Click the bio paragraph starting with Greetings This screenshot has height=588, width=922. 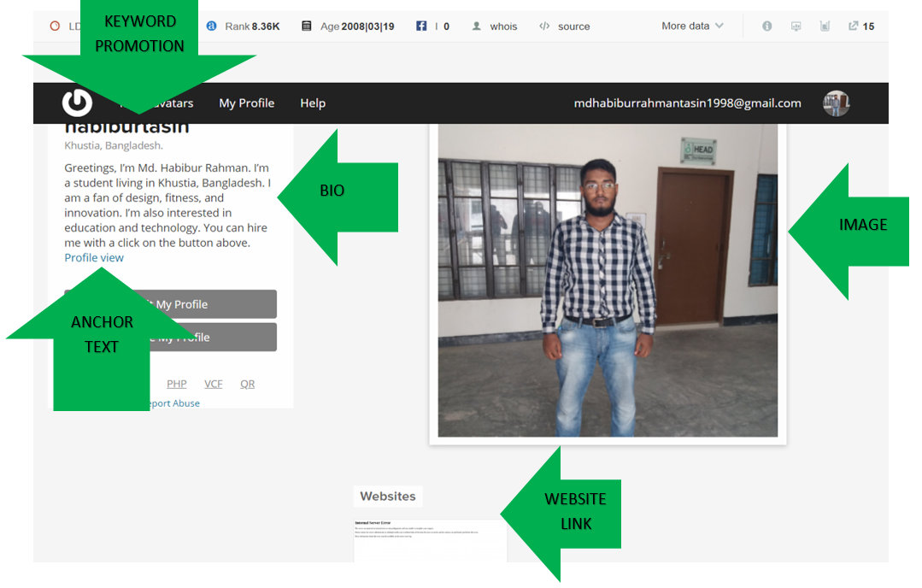coord(167,205)
